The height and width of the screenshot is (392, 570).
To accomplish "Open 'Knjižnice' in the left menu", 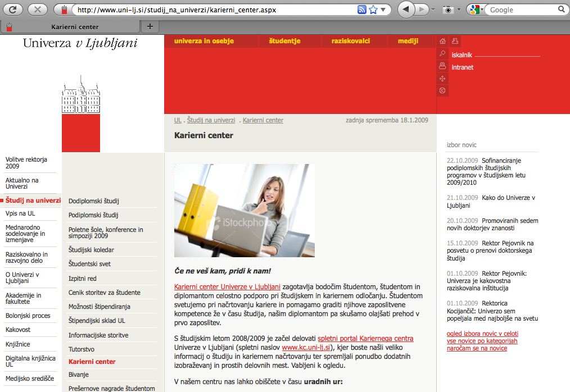I will click(x=18, y=344).
